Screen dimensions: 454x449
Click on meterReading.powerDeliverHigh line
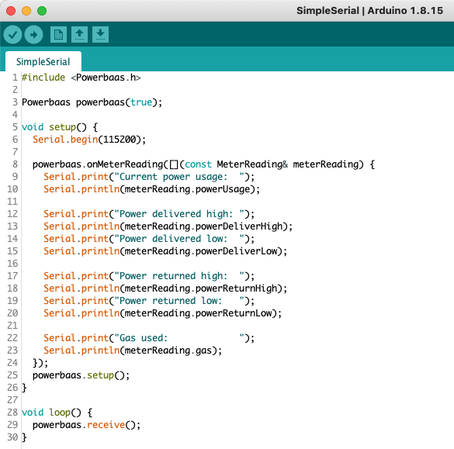point(168,226)
